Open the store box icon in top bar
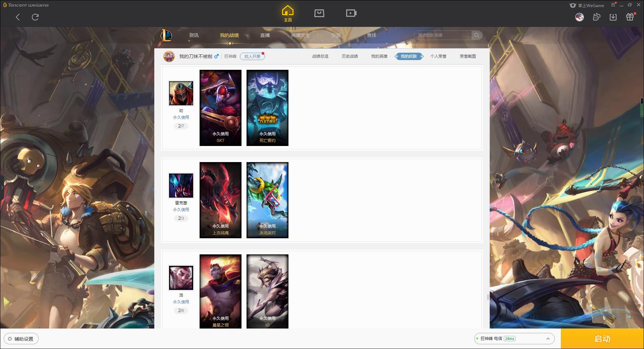This screenshot has height=349, width=644. click(x=319, y=13)
